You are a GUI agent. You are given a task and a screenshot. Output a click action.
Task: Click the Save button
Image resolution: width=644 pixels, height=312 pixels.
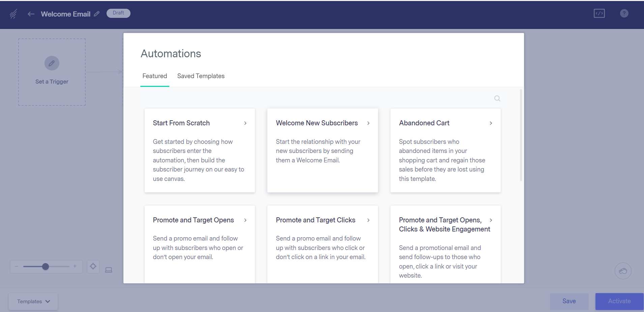[x=569, y=301]
